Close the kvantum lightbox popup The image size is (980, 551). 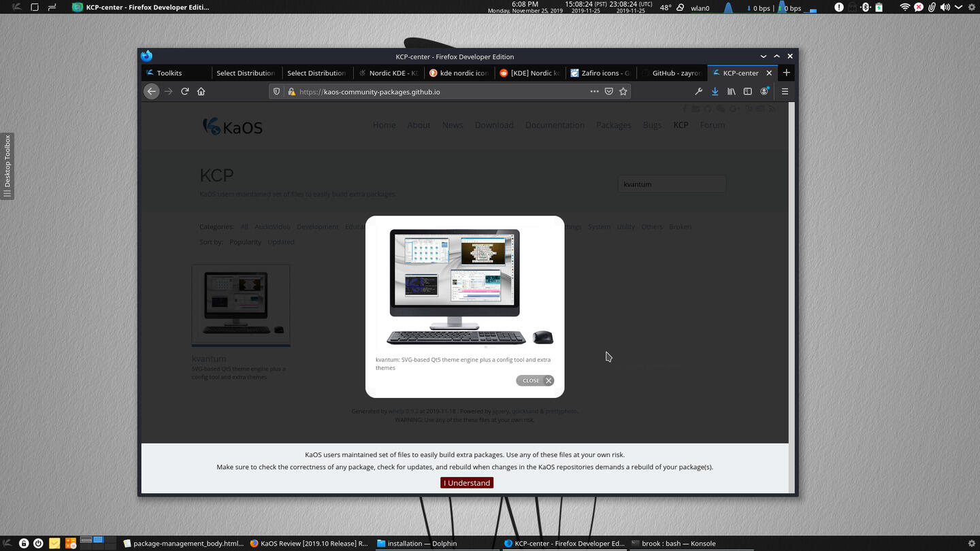535,380
